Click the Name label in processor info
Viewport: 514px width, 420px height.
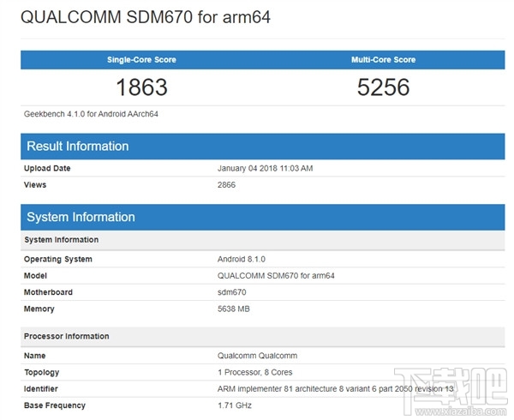35,356
